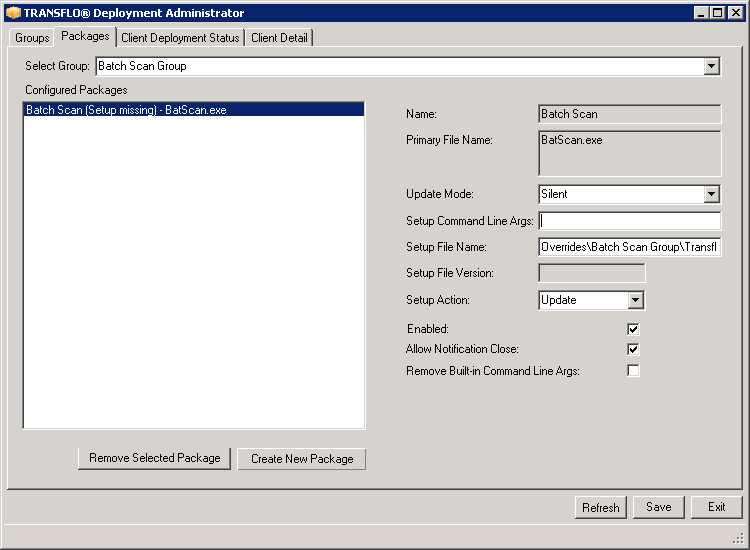Maximize the Deployment Administrator window

718,13
